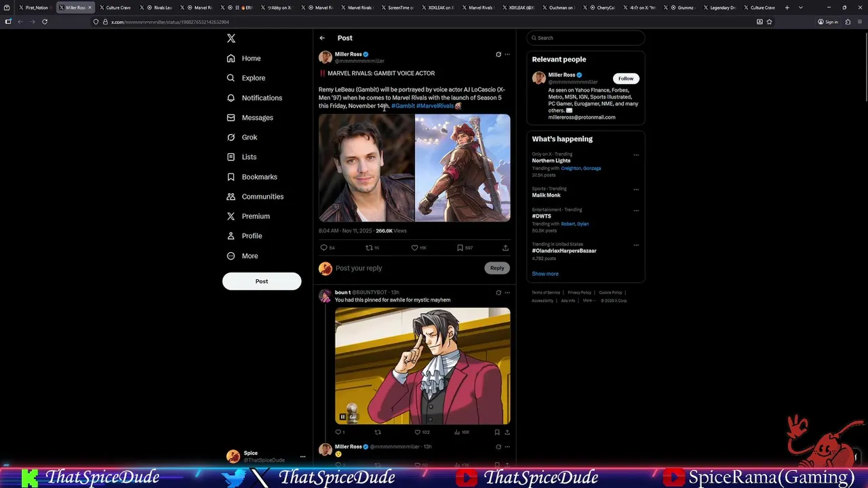Open Profile page

(x=245, y=236)
